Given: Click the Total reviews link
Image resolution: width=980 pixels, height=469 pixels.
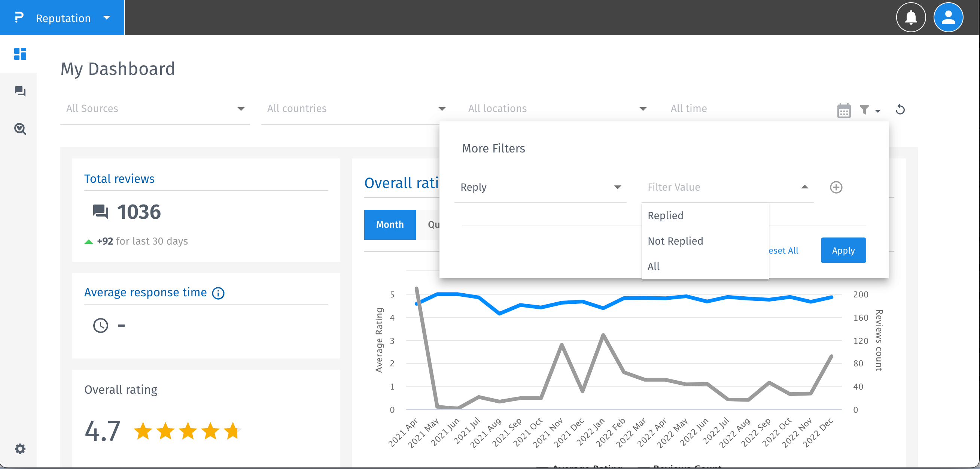Looking at the screenshot, I should click(119, 179).
